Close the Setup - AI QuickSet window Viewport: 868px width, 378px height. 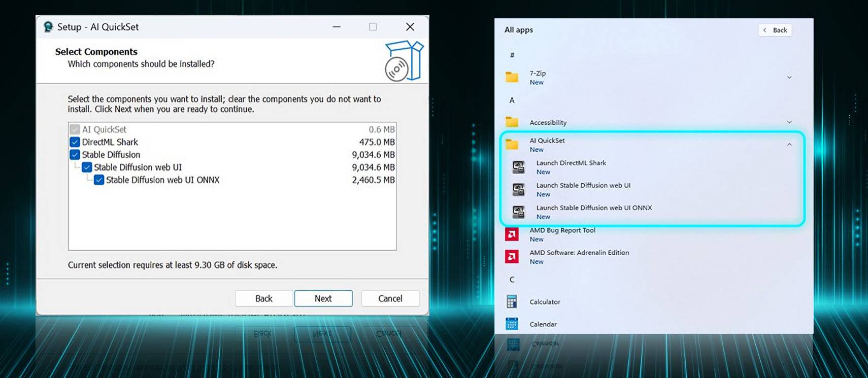tap(410, 27)
